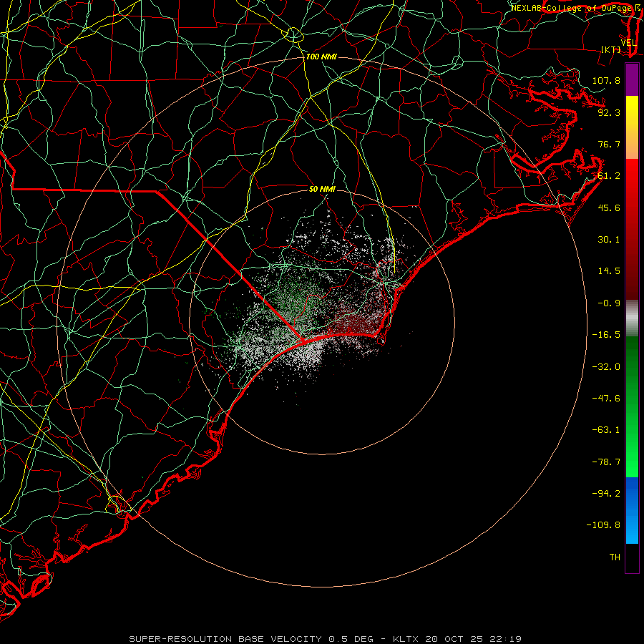Click the blue segment of the color bar

click(x=632, y=510)
